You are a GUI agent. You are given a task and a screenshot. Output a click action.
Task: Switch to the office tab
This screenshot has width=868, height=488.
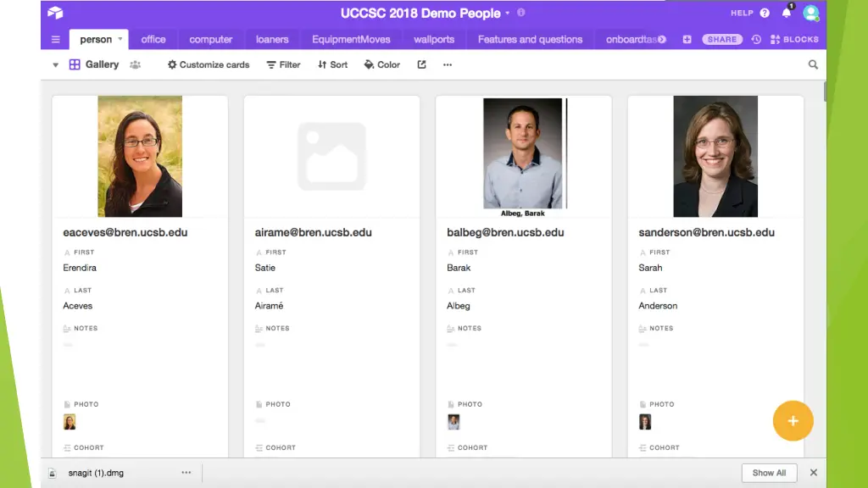(x=153, y=39)
